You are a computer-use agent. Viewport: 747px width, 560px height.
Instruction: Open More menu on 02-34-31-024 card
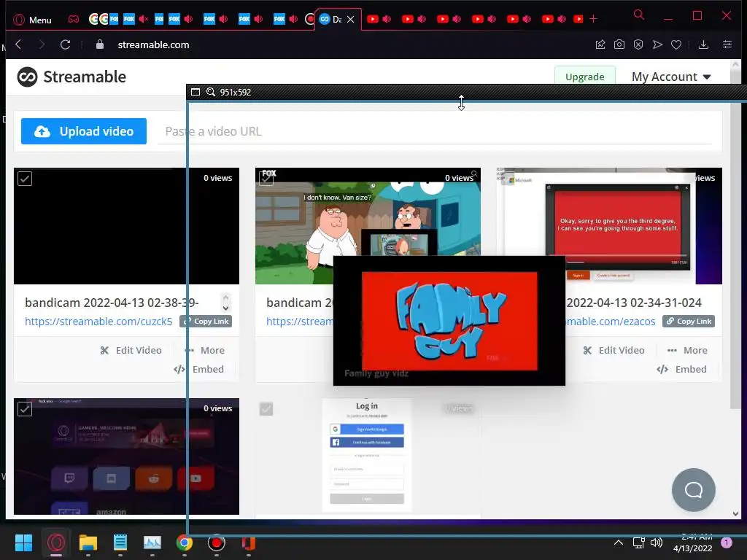point(687,350)
